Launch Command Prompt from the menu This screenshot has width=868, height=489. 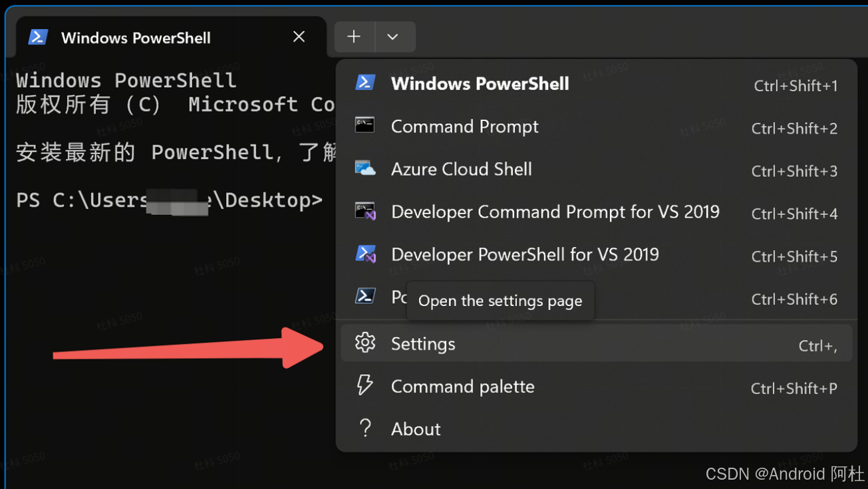tap(464, 126)
